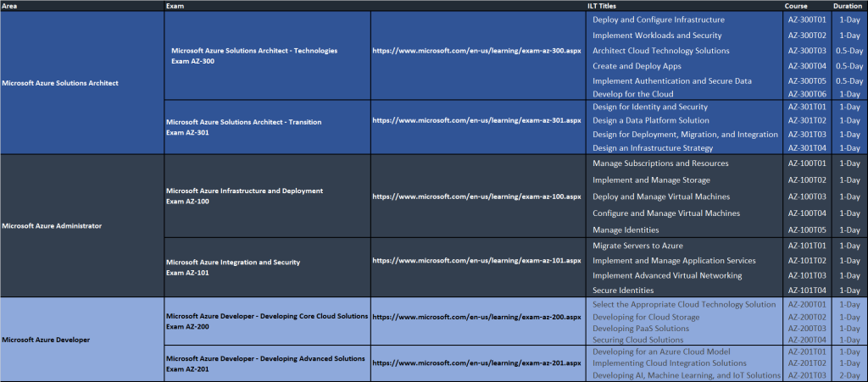The width and height of the screenshot is (868, 382).
Task: Select course code AZ-200T04
Action: [807, 340]
